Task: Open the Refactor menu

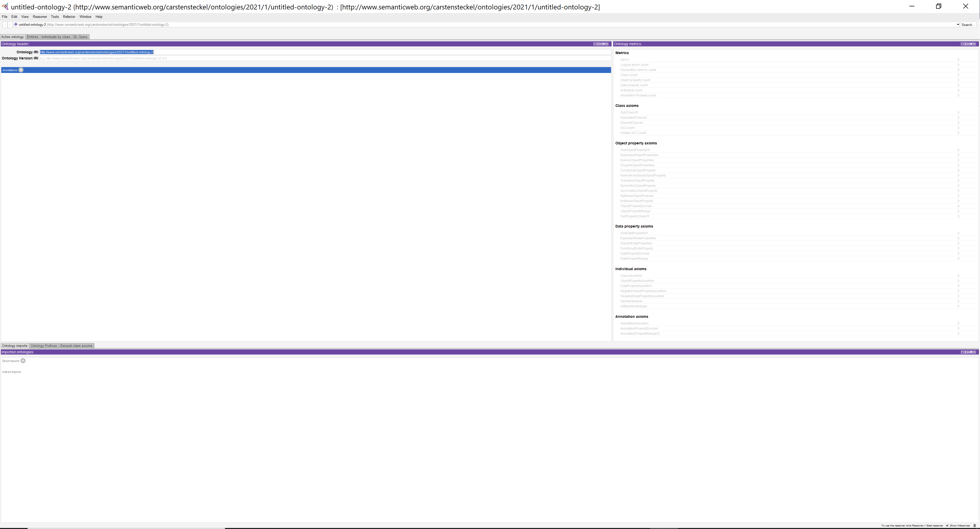Action: pyautogui.click(x=69, y=17)
